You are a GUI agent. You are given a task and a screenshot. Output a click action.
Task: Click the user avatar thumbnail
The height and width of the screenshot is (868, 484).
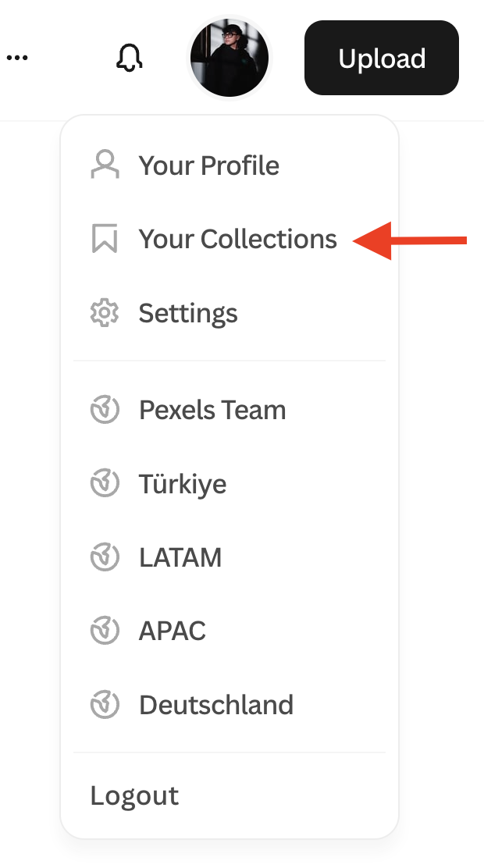(230, 59)
